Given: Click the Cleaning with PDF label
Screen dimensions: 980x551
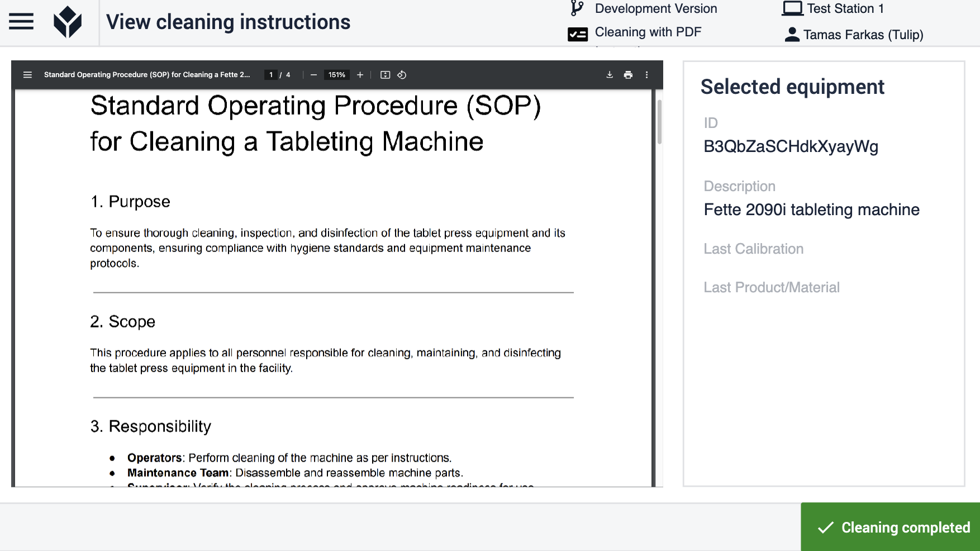Looking at the screenshot, I should point(648,32).
